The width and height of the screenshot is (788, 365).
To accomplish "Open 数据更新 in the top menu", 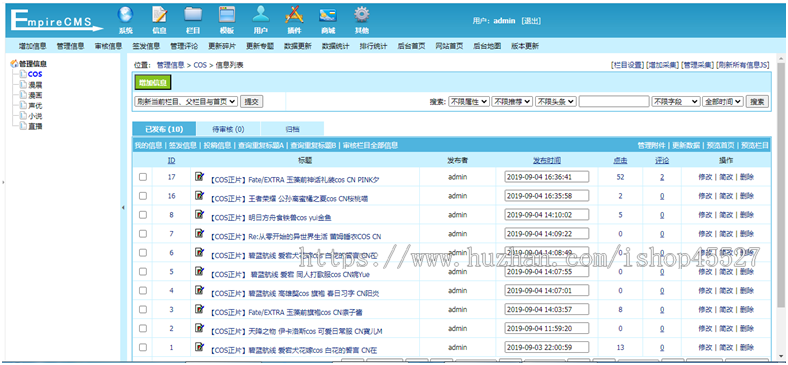I will (x=298, y=46).
